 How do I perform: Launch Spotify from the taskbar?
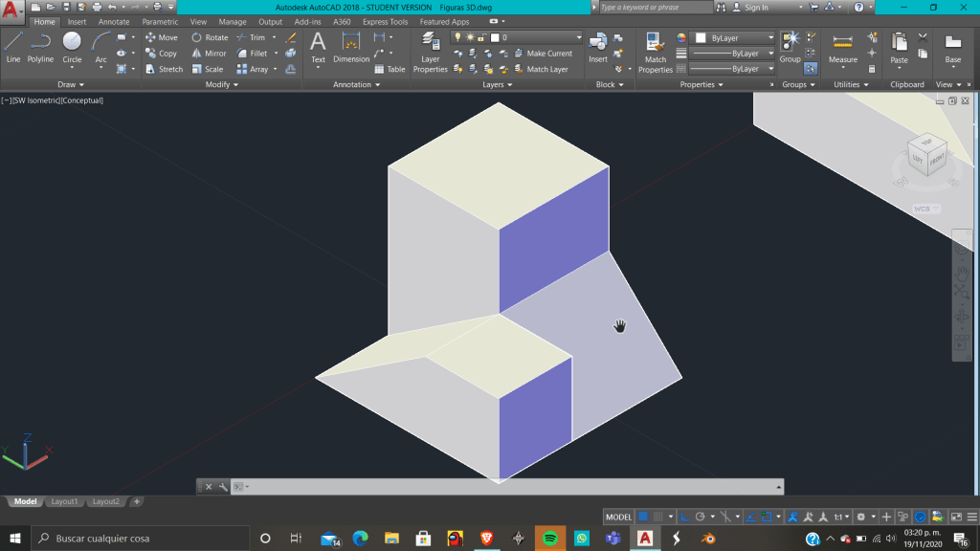(549, 539)
